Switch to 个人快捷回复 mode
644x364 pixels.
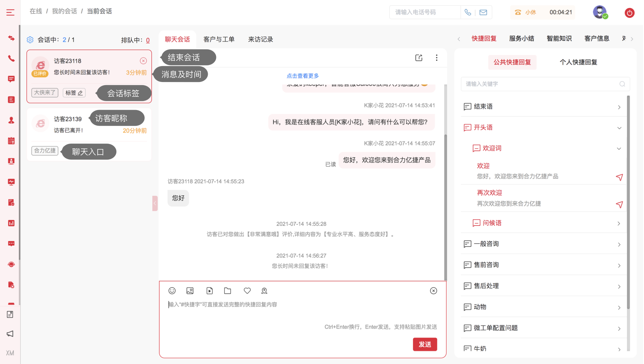tap(578, 62)
